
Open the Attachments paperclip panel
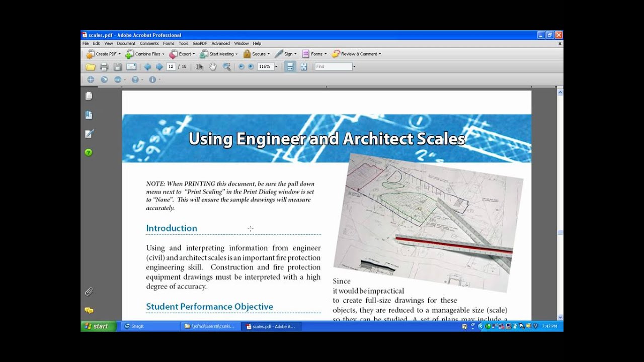89,292
